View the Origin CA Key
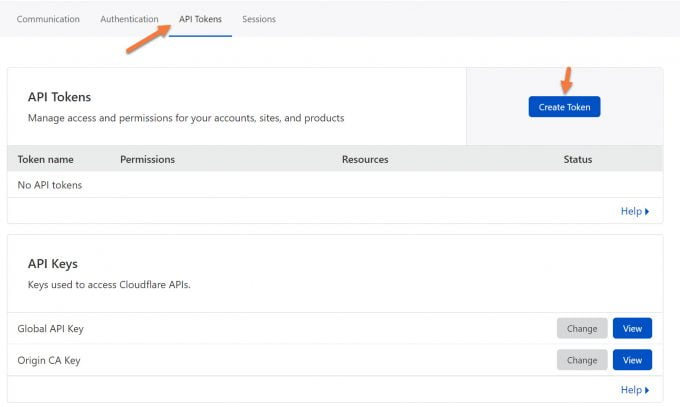 coord(632,360)
